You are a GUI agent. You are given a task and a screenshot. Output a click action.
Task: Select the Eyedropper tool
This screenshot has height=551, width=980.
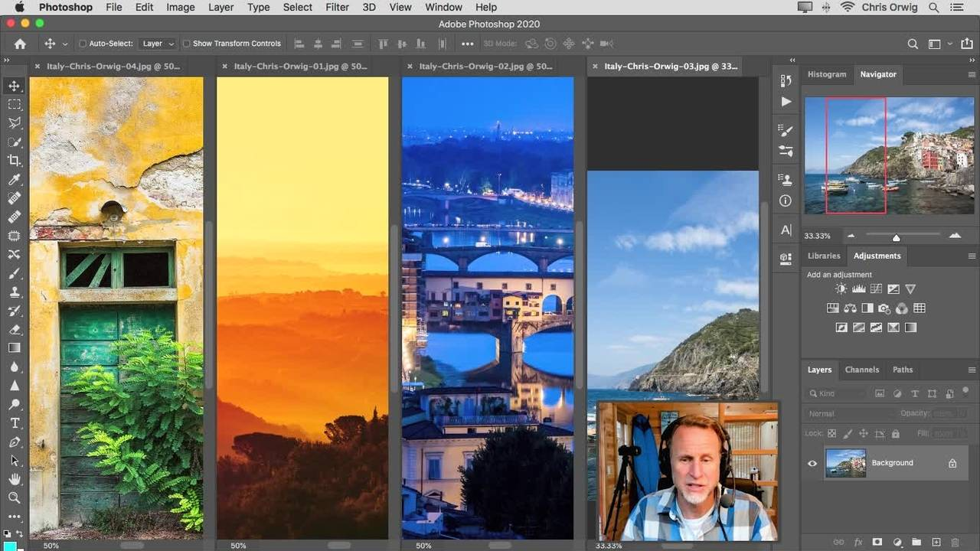coord(15,179)
